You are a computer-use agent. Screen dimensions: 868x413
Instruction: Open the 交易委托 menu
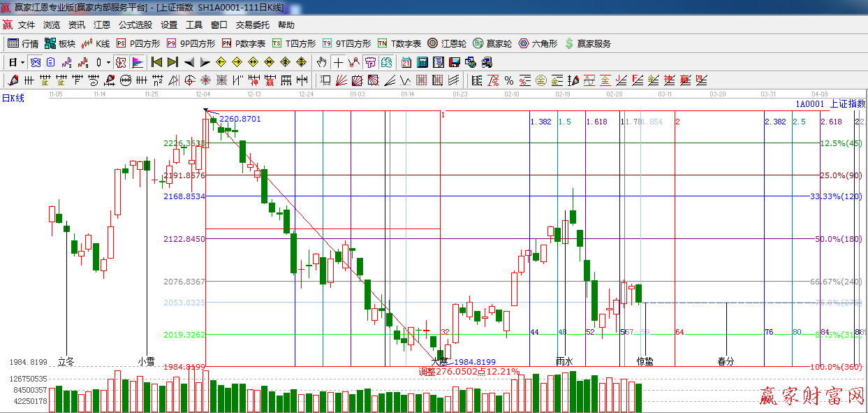(x=252, y=25)
